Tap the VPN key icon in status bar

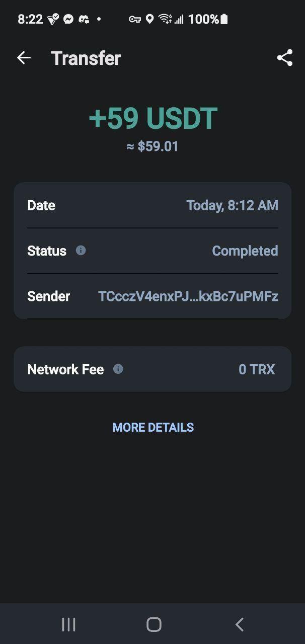pos(134,19)
